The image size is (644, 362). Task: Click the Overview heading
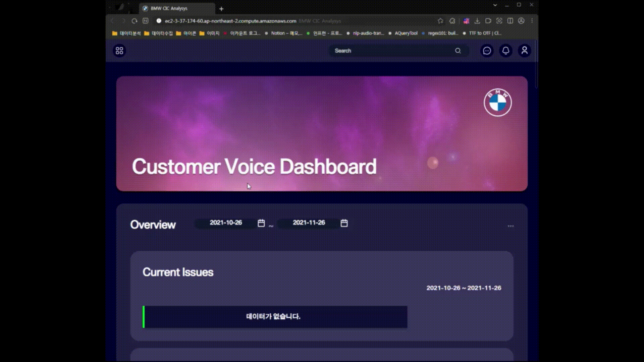pos(153,225)
